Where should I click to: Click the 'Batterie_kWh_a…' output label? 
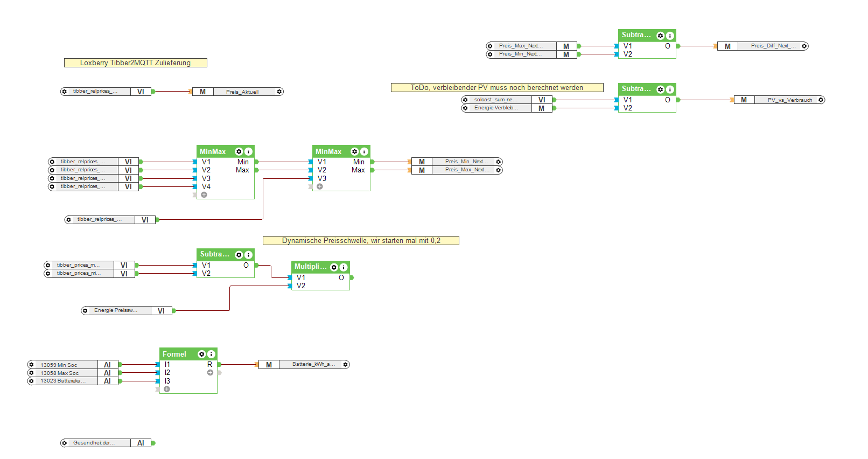314,365
